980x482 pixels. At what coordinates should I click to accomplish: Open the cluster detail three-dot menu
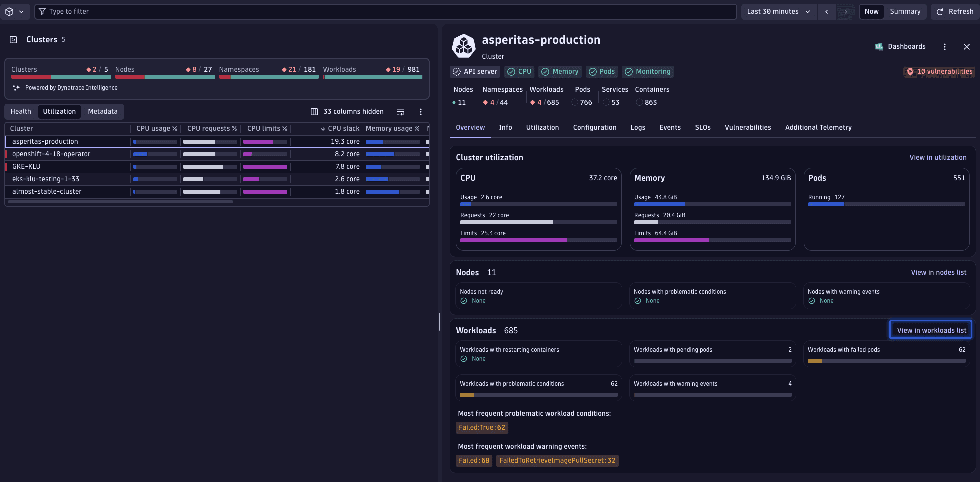[x=945, y=46]
